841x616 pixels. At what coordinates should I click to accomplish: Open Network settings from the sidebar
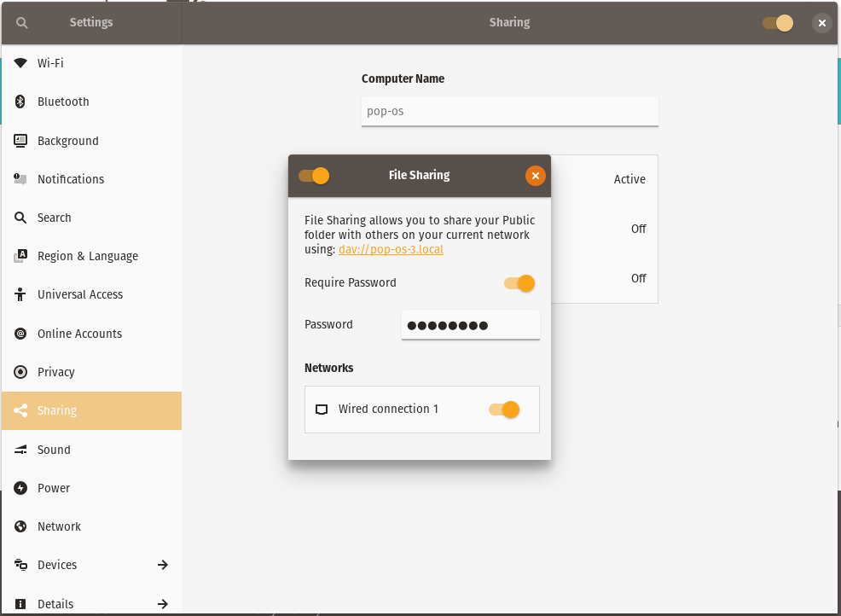coord(59,526)
